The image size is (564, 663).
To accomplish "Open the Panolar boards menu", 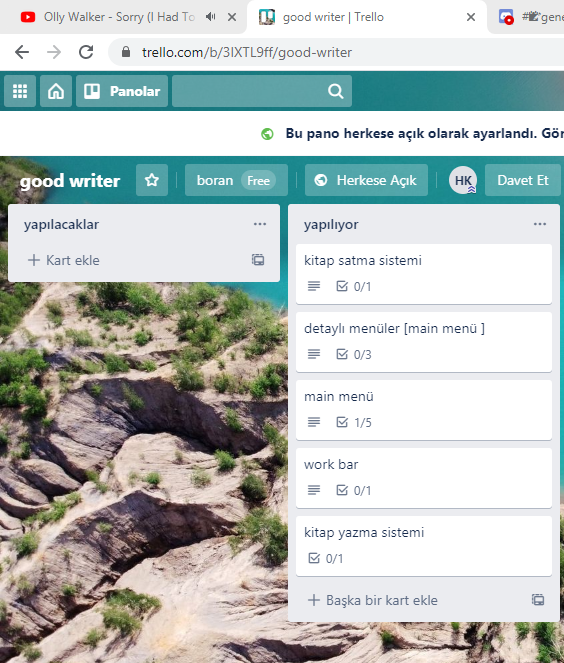I will [x=122, y=91].
